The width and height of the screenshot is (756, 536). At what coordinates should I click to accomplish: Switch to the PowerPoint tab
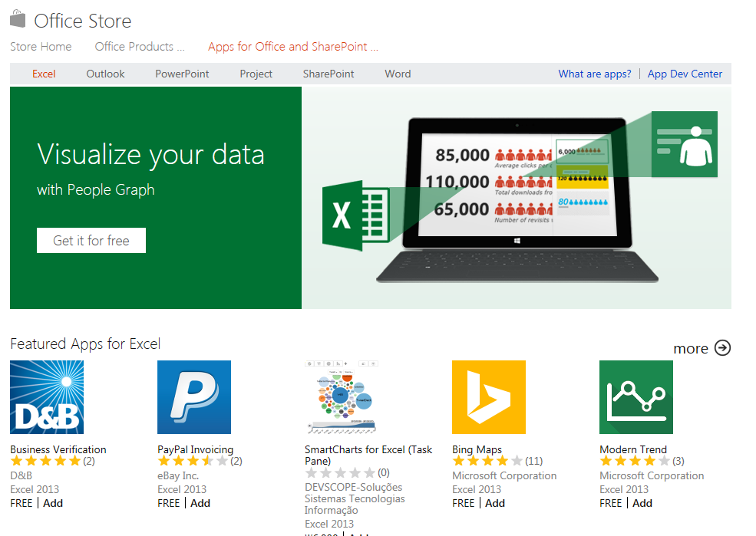coord(182,74)
